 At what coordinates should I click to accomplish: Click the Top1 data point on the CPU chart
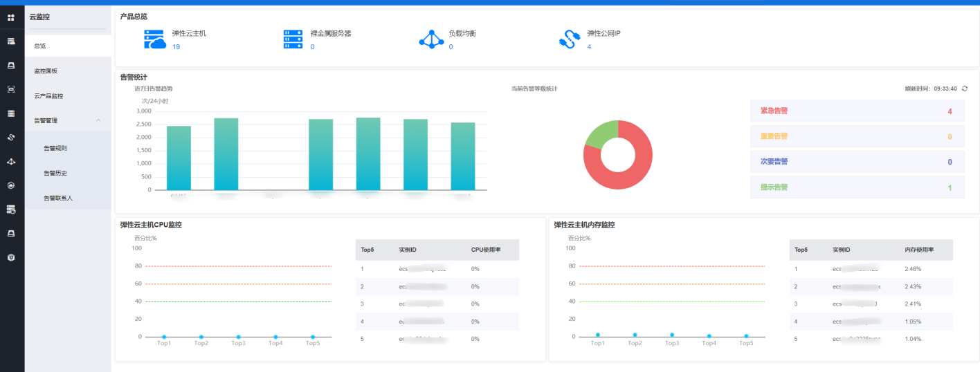(x=164, y=337)
